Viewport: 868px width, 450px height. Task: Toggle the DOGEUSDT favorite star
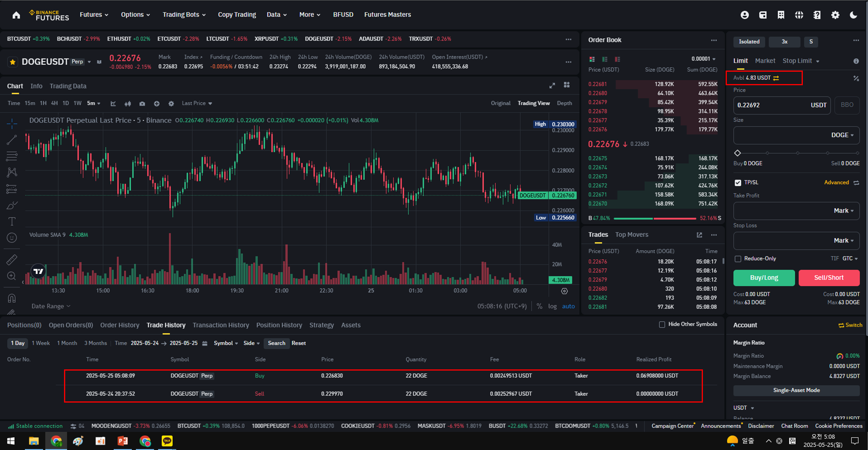coord(13,62)
